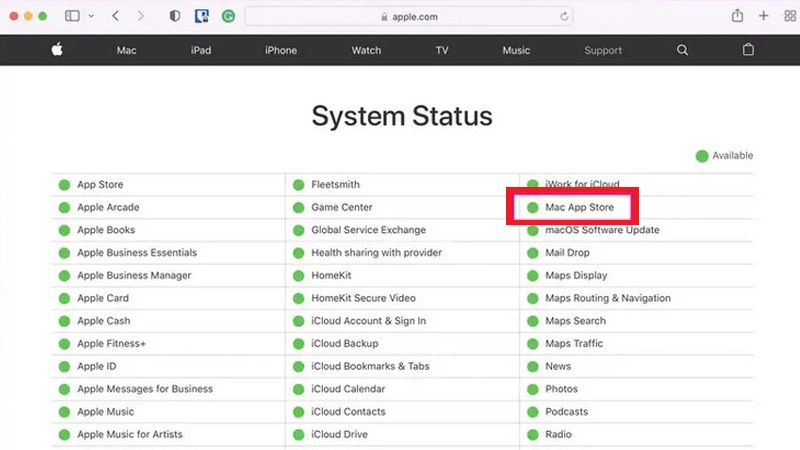Open the iPhone menu item
Viewport: 800px width, 450px height.
[x=281, y=50]
